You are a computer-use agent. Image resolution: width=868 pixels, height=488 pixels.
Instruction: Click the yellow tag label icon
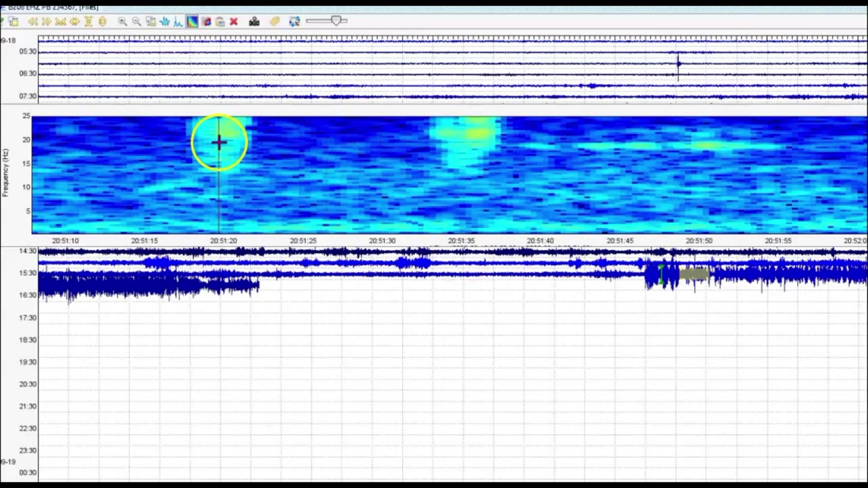[275, 22]
